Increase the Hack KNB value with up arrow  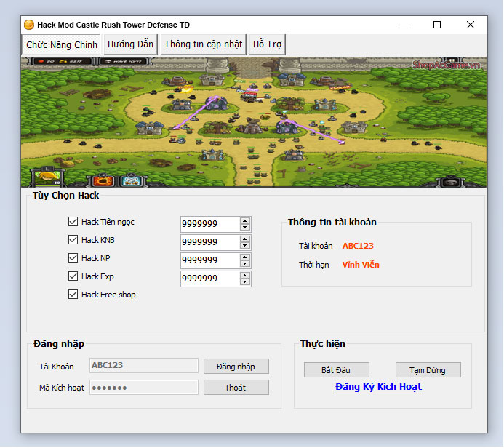(x=245, y=239)
